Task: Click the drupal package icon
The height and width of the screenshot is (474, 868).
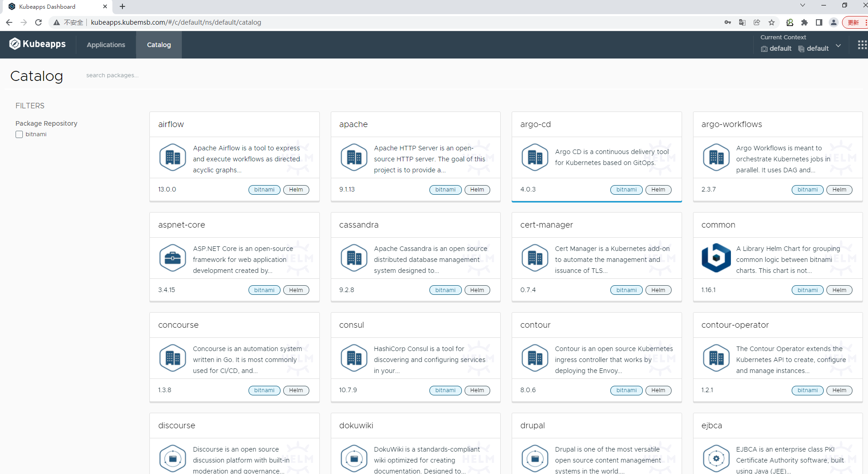Action: (x=535, y=458)
